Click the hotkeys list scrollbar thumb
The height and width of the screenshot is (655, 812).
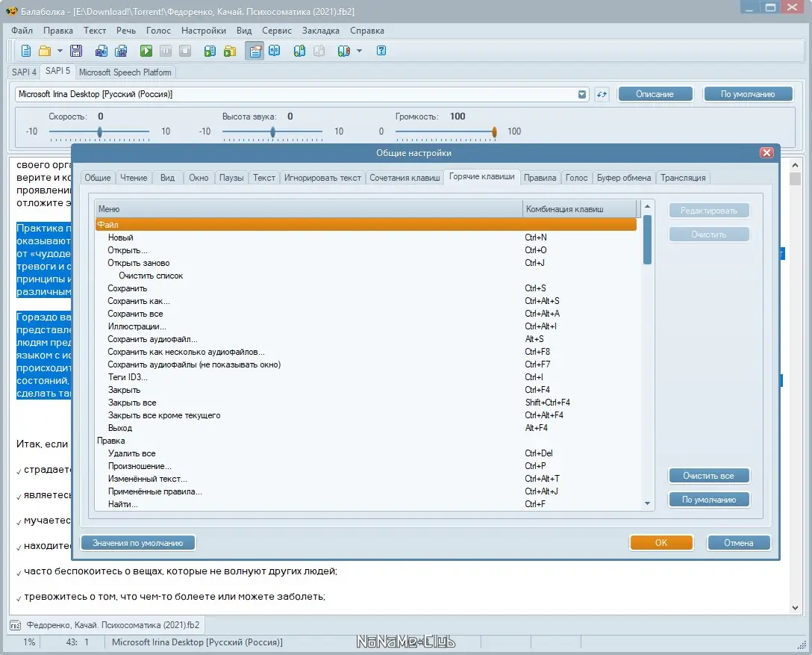[x=647, y=240]
